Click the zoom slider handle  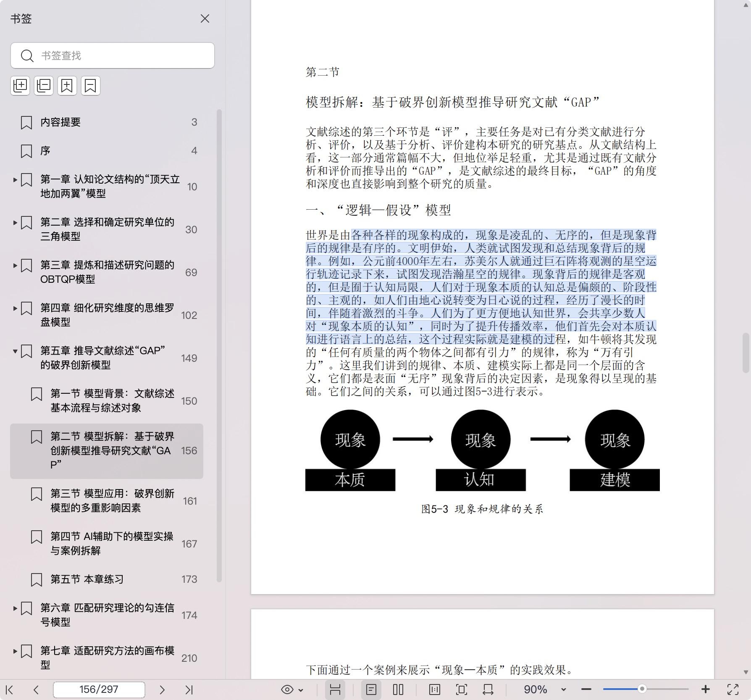click(x=642, y=689)
